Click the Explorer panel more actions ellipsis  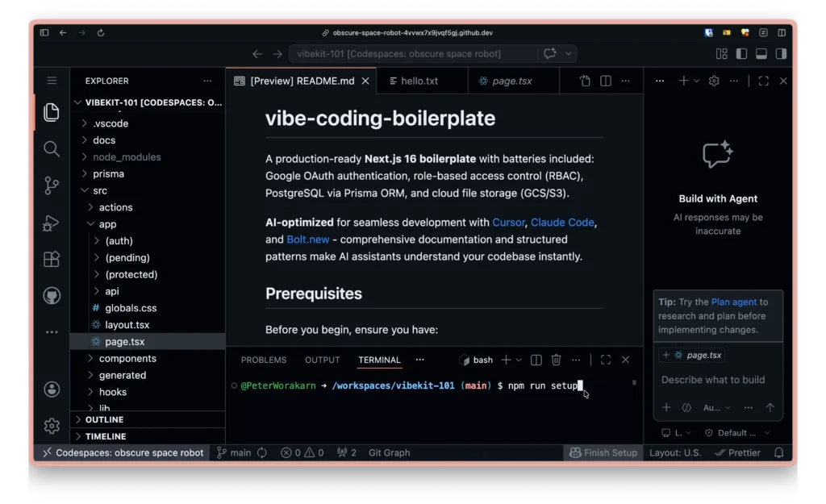click(x=207, y=81)
